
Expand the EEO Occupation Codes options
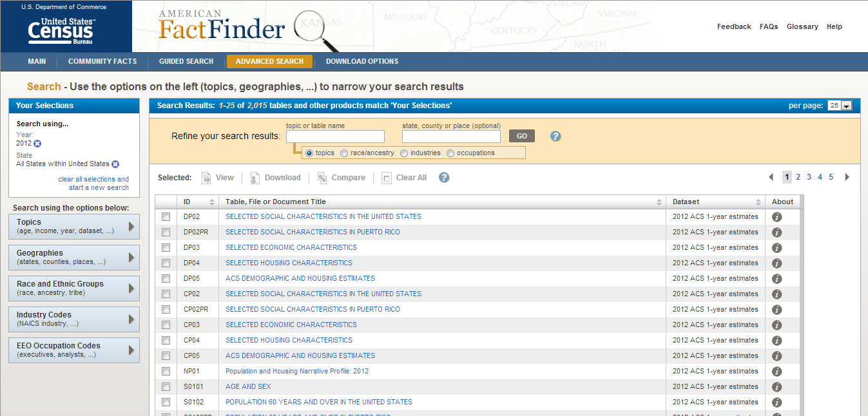point(74,350)
